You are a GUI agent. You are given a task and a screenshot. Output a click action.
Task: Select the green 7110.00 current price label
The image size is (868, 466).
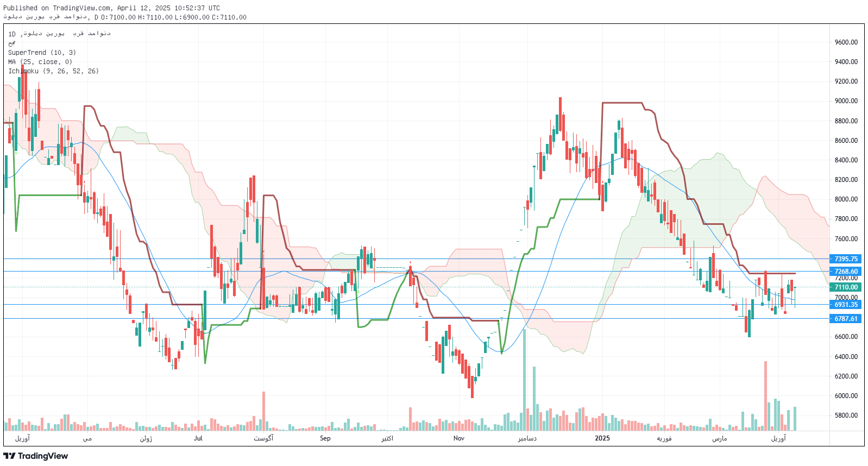coord(846,287)
